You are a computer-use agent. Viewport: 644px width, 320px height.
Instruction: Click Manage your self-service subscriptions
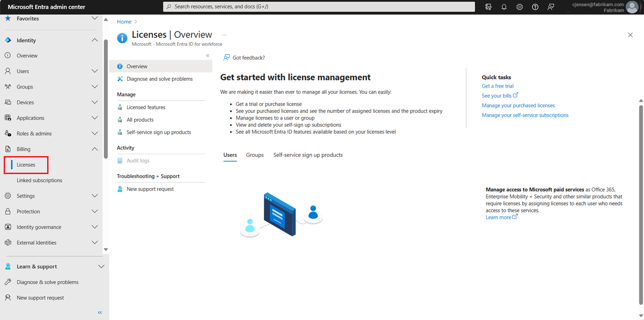525,115
